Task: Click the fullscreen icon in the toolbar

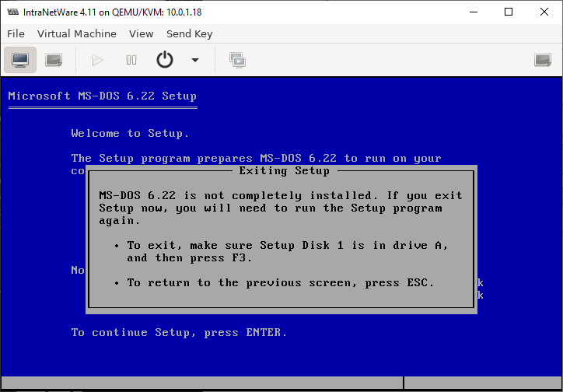Action: tap(543, 60)
